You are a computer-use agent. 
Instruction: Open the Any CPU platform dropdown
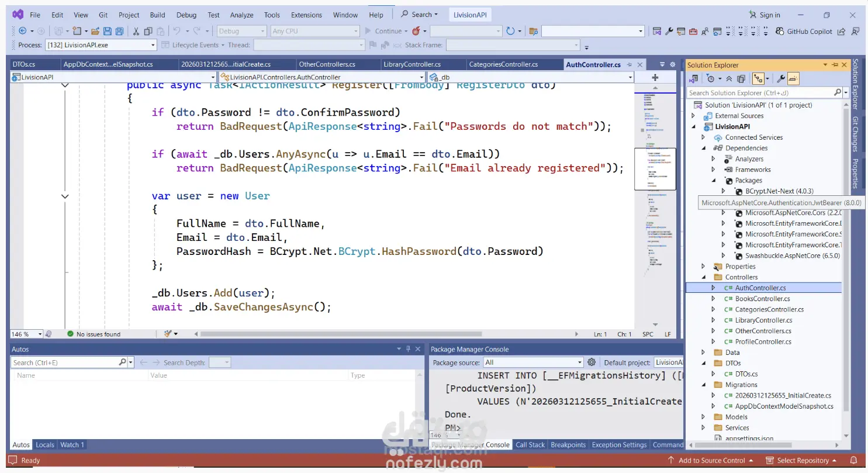pos(314,31)
